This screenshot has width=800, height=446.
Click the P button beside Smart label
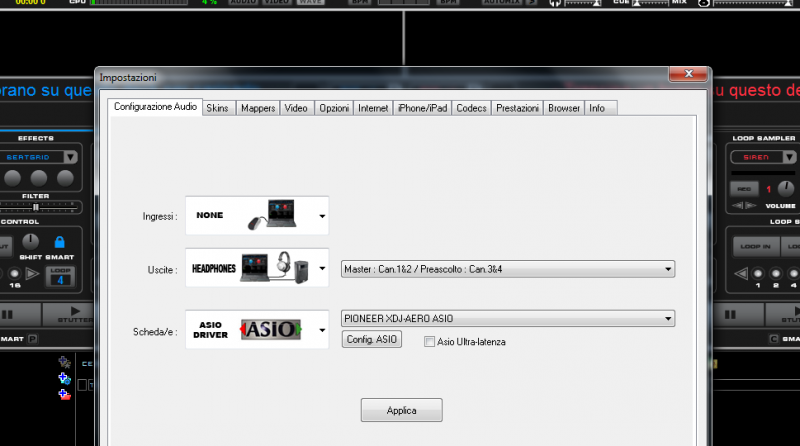(33, 339)
